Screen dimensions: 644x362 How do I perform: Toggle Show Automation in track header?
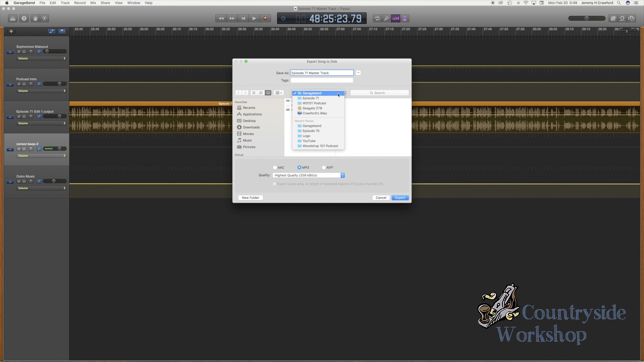click(52, 31)
